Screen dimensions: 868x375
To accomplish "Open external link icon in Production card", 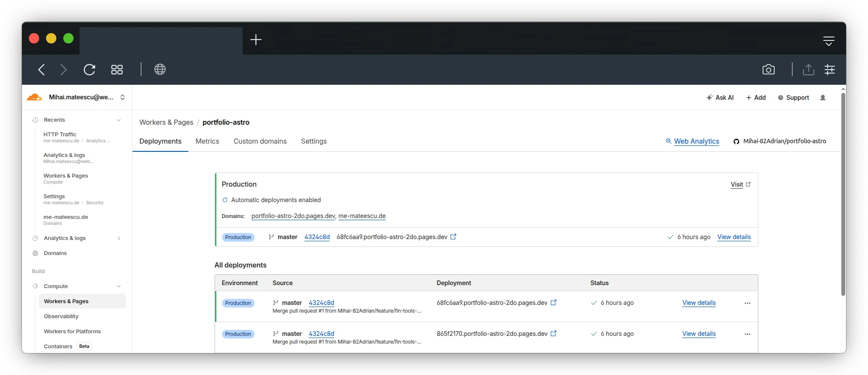I will (453, 237).
